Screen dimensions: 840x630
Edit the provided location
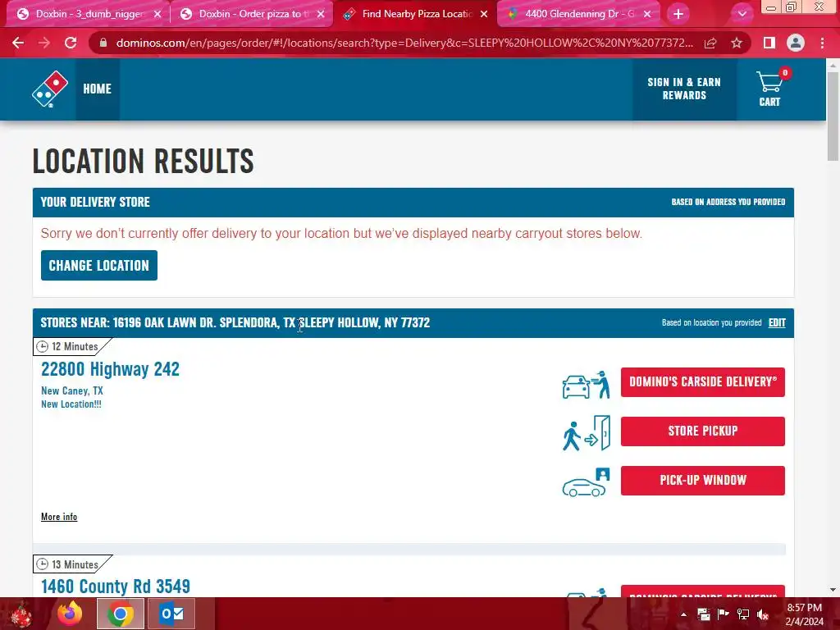pyautogui.click(x=777, y=322)
